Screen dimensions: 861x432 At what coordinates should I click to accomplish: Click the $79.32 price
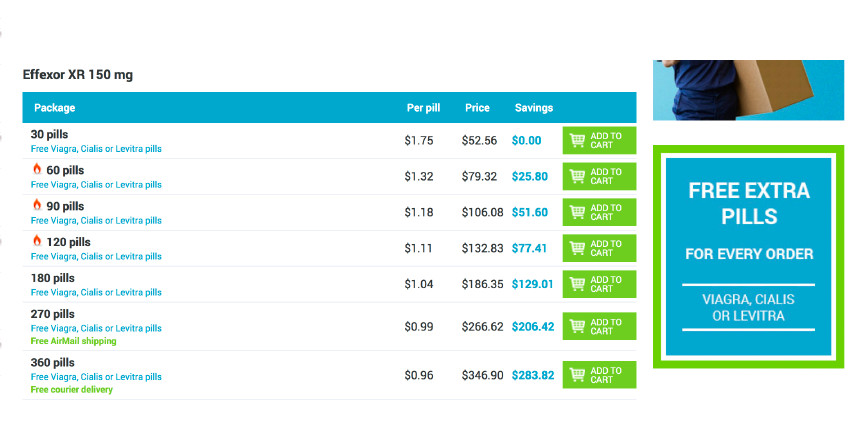point(479,177)
